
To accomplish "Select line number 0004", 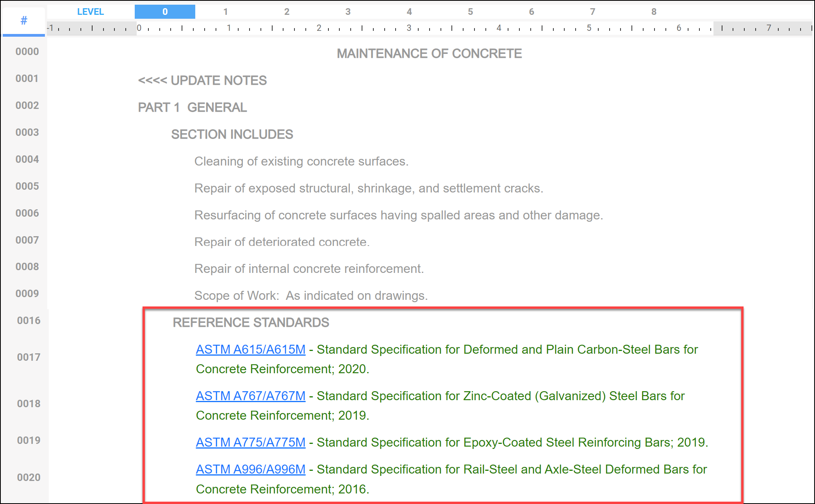I will [27, 159].
